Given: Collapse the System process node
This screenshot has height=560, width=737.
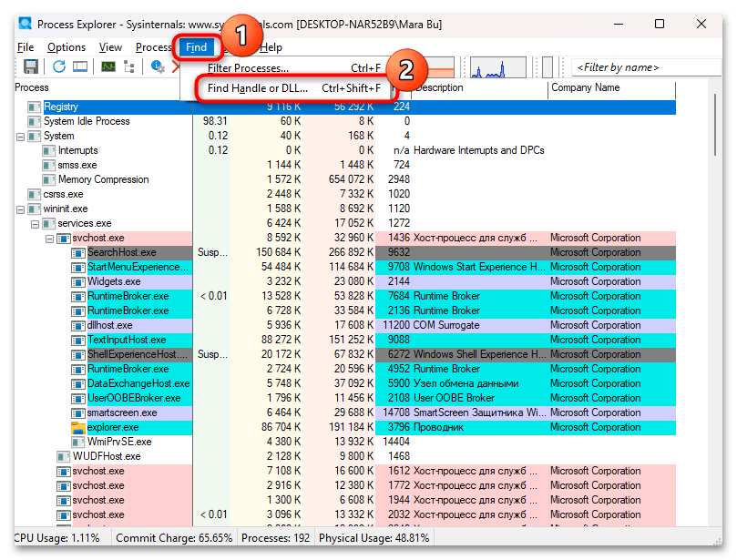Looking at the screenshot, I should point(20,137).
